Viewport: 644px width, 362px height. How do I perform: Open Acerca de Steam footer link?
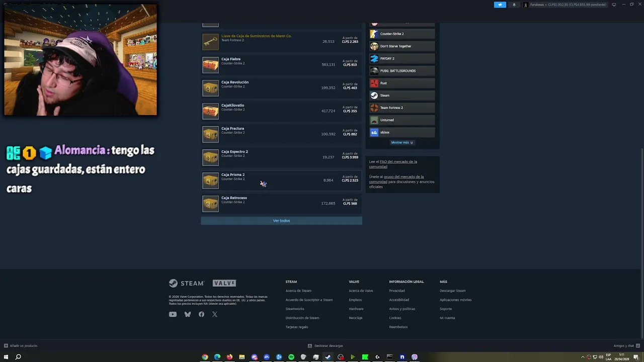[x=298, y=291]
